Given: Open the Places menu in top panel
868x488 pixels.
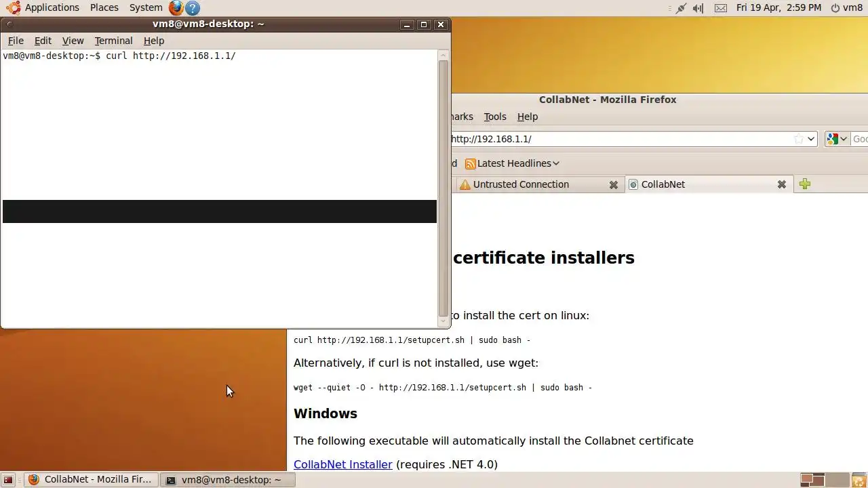Looking at the screenshot, I should 104,7.
